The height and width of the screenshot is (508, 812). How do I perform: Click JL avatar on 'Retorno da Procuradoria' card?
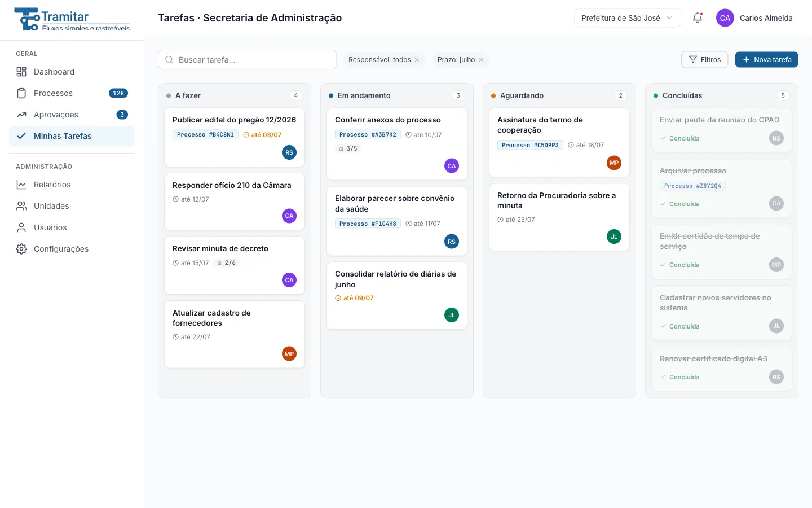point(614,237)
